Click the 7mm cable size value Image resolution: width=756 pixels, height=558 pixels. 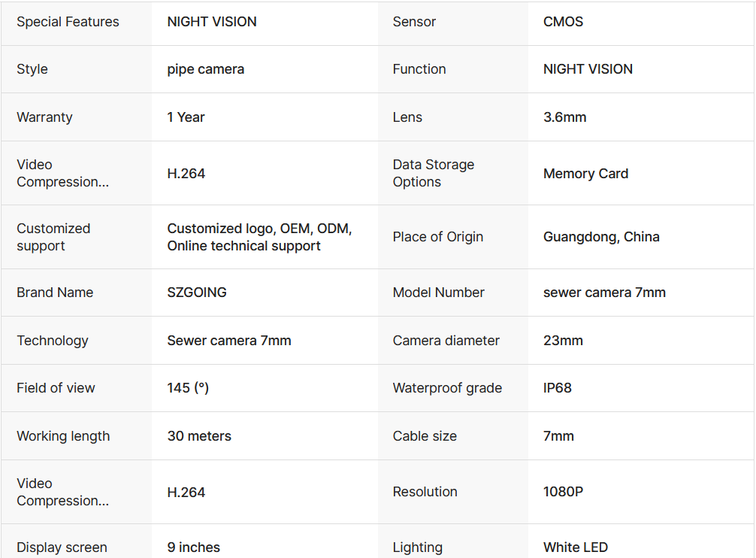pos(558,436)
